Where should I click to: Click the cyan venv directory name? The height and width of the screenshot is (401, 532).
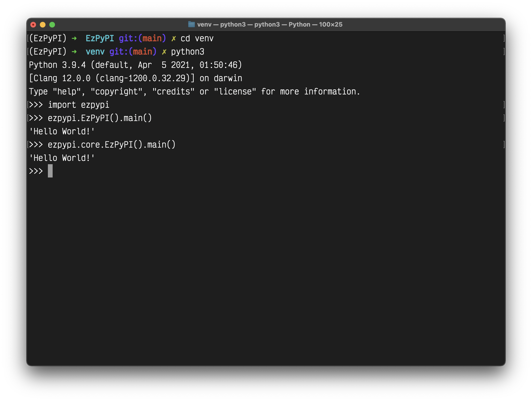coord(95,52)
